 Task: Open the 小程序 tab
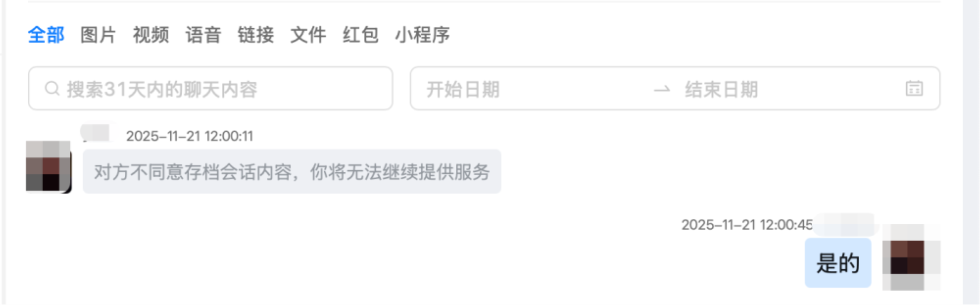pyautogui.click(x=422, y=35)
